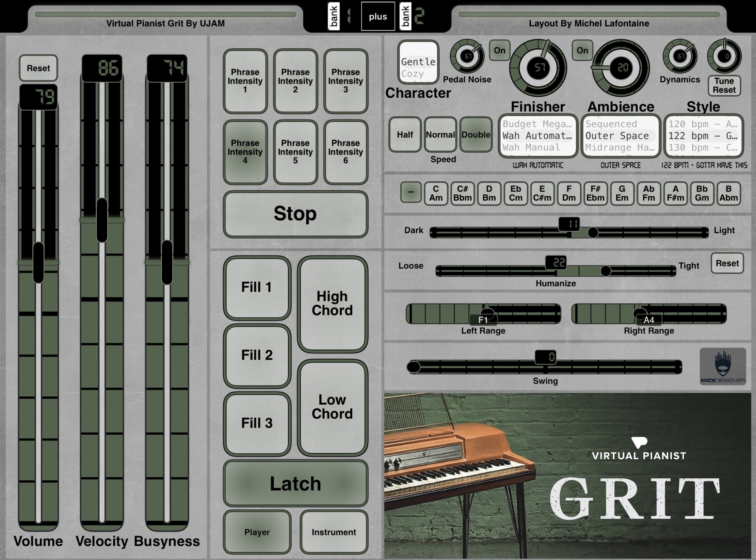Toggle the Latch button
756x560 pixels.
[295, 483]
